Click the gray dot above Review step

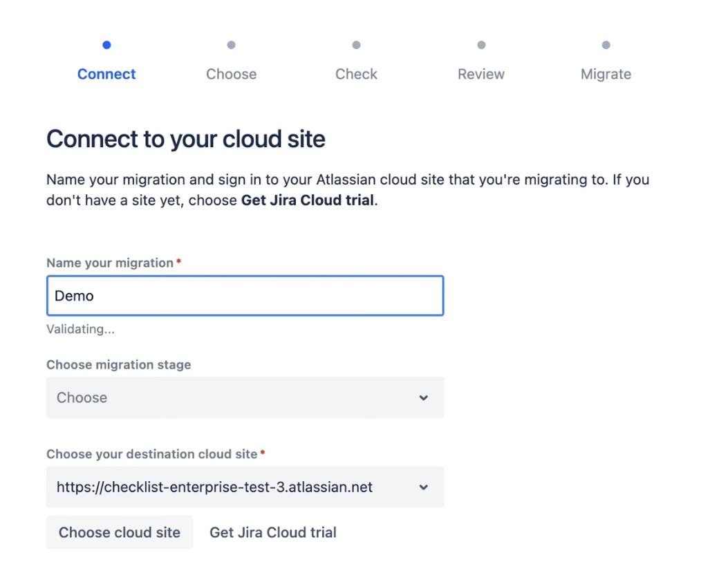(x=481, y=45)
